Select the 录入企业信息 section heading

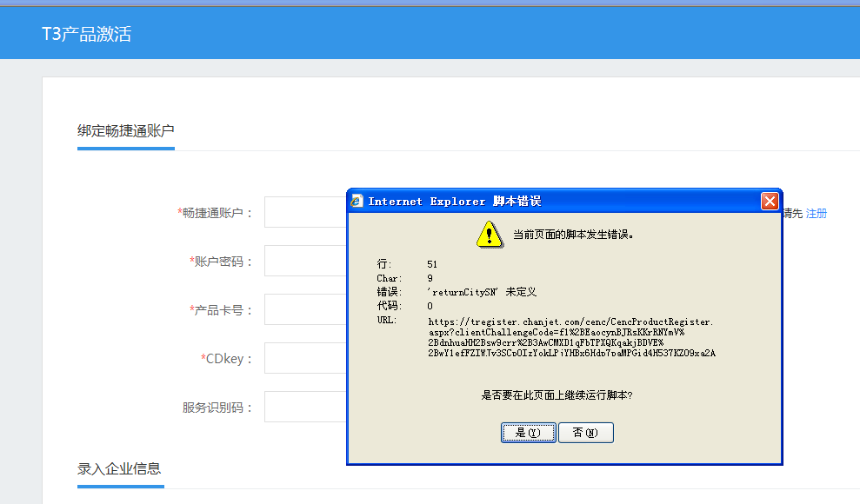tap(119, 469)
